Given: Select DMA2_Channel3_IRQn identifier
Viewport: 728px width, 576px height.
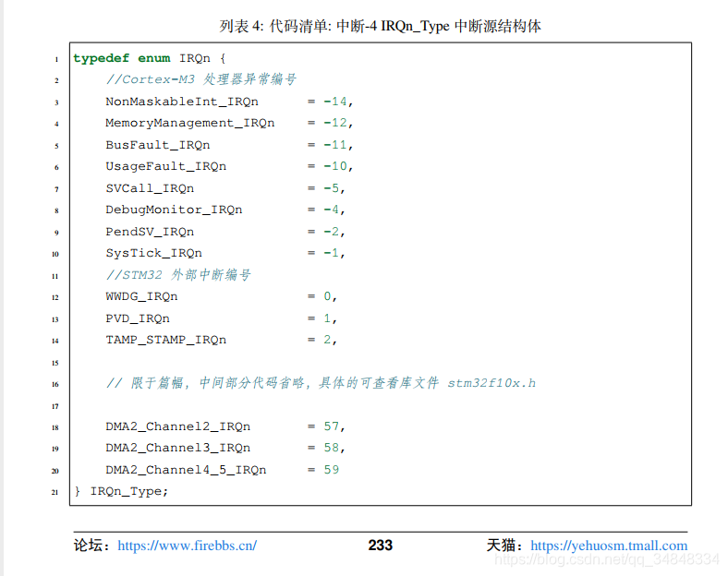Looking at the screenshot, I should pos(177,448).
